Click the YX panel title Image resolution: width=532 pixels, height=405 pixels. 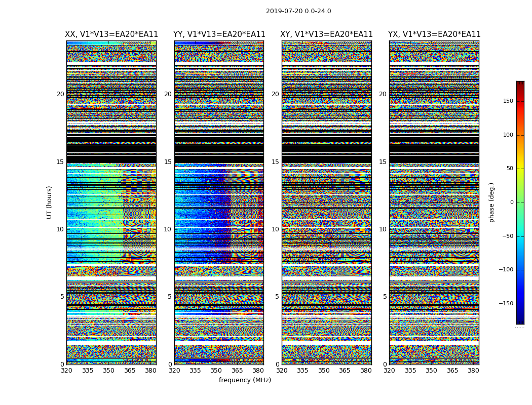[x=434, y=34]
